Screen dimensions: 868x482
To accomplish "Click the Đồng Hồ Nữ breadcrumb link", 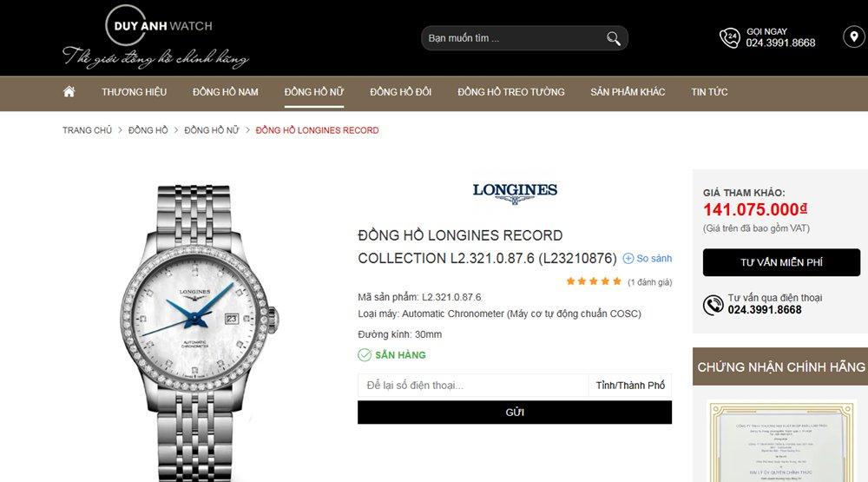I will [212, 130].
